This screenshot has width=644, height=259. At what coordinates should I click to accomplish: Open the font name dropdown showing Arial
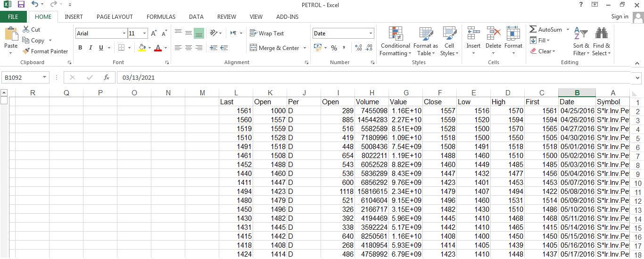pos(124,33)
